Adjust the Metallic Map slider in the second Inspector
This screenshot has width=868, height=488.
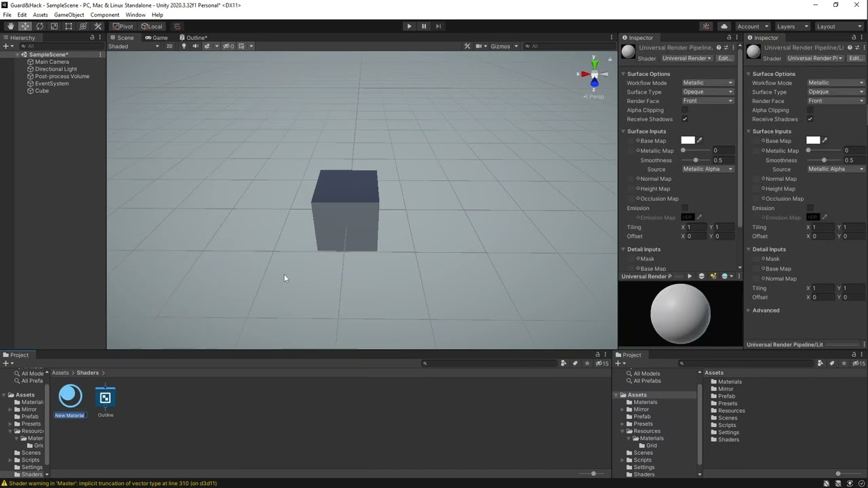click(x=823, y=150)
